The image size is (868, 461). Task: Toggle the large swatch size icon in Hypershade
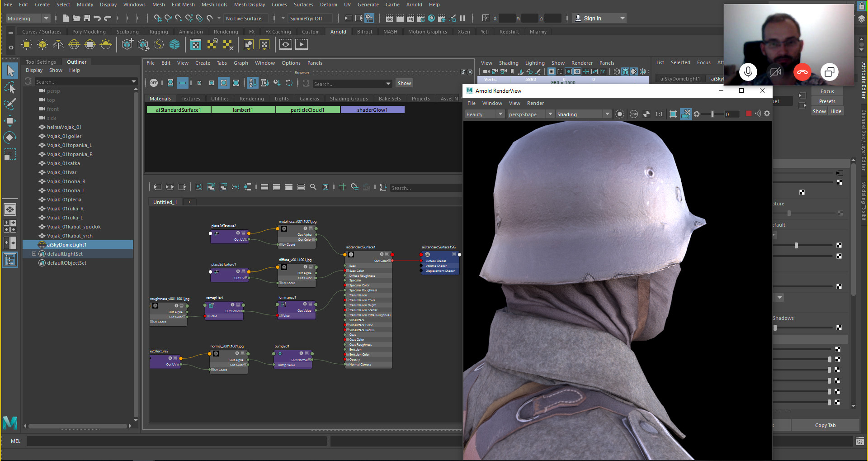224,83
